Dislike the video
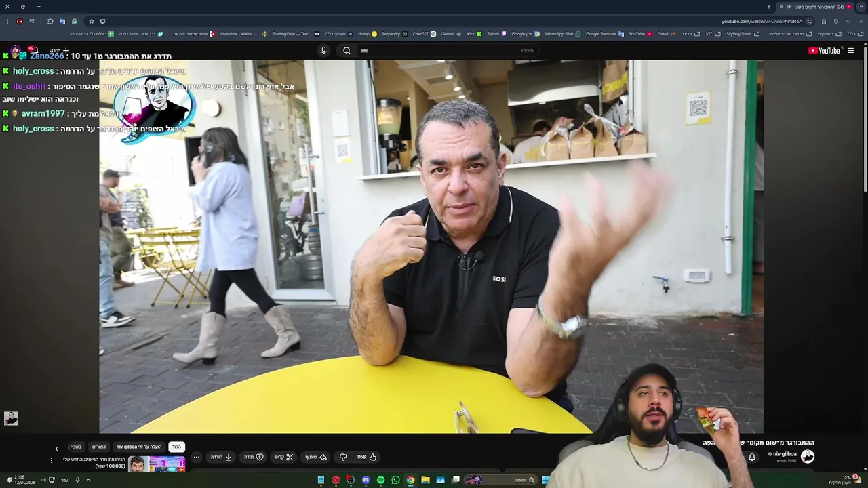This screenshot has height=488, width=868. coord(343,457)
